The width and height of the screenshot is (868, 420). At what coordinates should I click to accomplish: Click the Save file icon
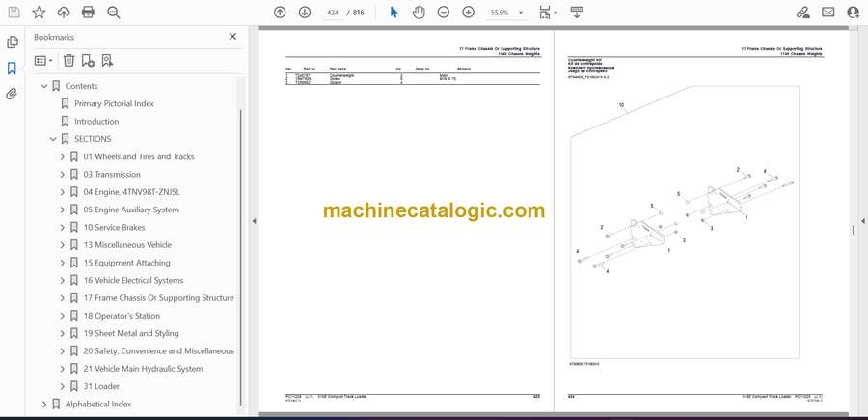click(14, 13)
